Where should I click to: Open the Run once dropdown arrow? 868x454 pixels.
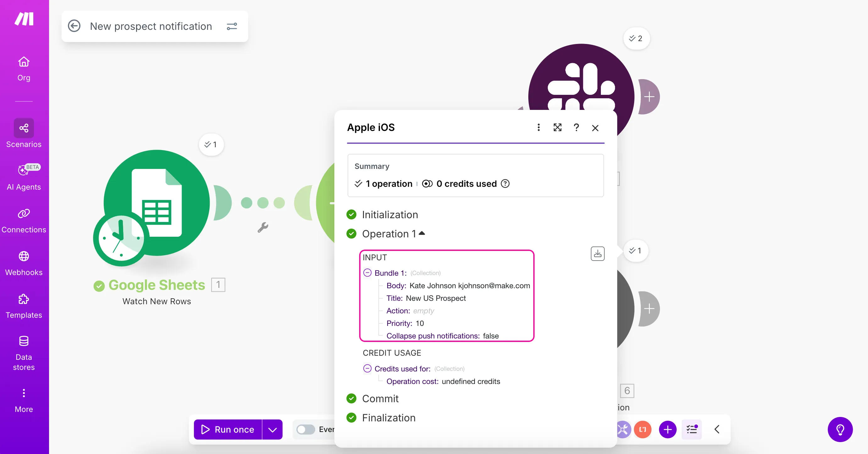click(x=272, y=430)
